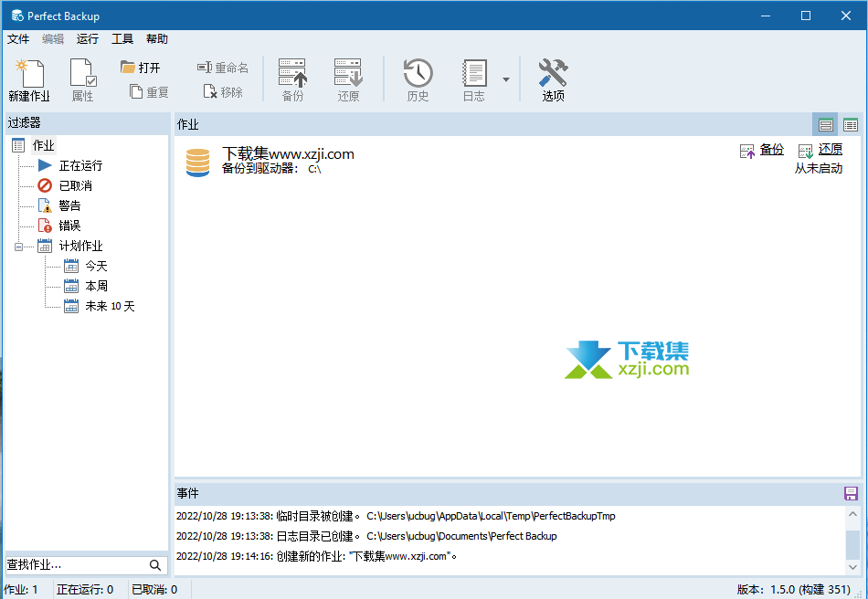The image size is (868, 599).
Task: Open the 工具 menu
Action: point(122,38)
